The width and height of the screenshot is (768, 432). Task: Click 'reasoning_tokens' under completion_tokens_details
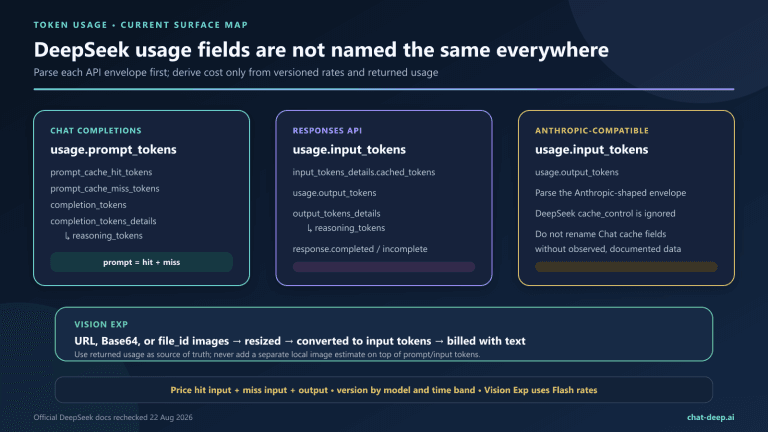coord(107,236)
